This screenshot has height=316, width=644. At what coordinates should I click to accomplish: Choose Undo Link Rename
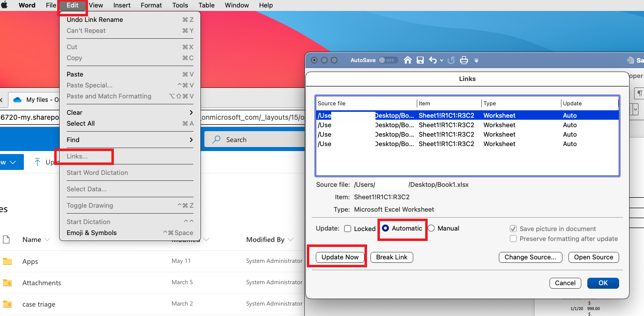point(130,19)
